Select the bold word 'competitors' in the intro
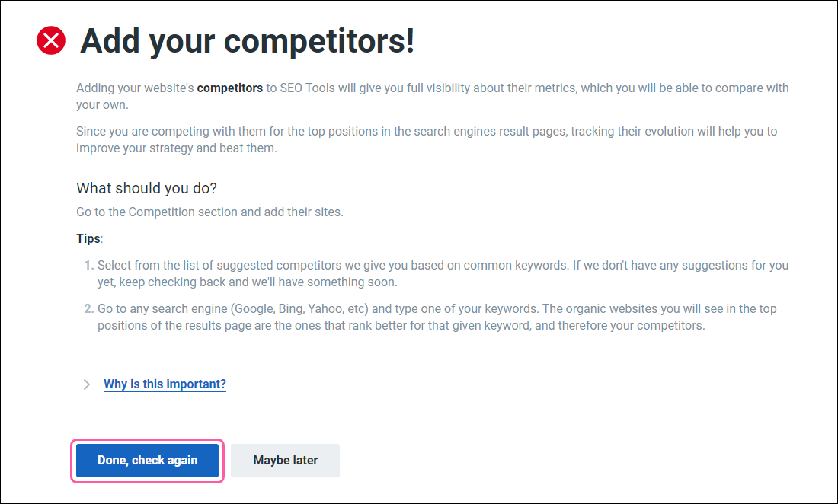 point(230,88)
